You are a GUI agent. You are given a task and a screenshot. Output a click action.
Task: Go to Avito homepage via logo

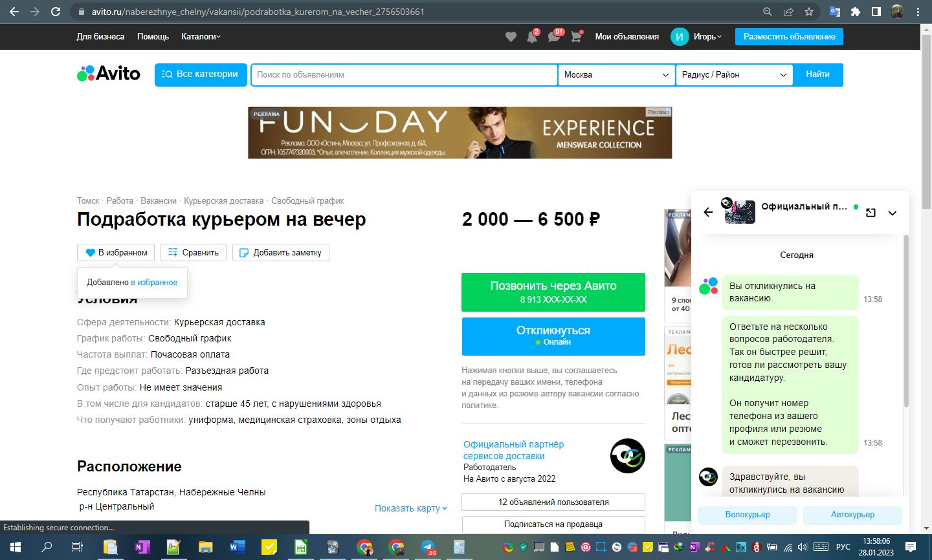coord(109,74)
